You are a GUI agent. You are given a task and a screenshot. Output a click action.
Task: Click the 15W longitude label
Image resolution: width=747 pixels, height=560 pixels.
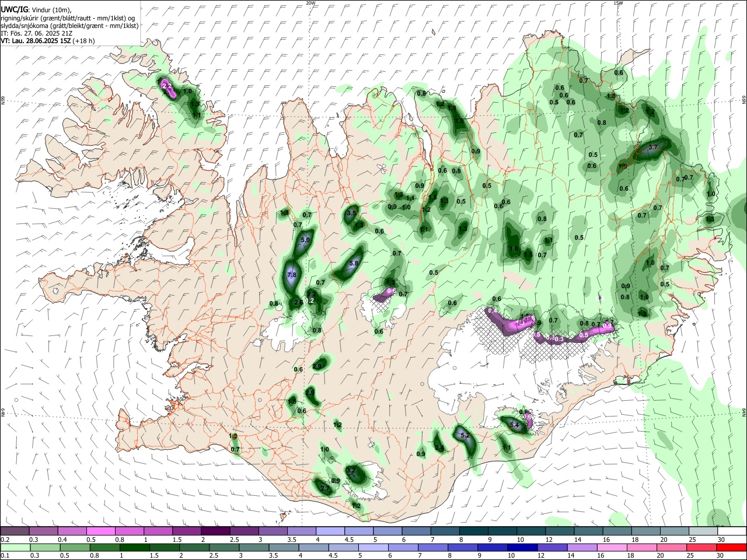tap(618, 3)
